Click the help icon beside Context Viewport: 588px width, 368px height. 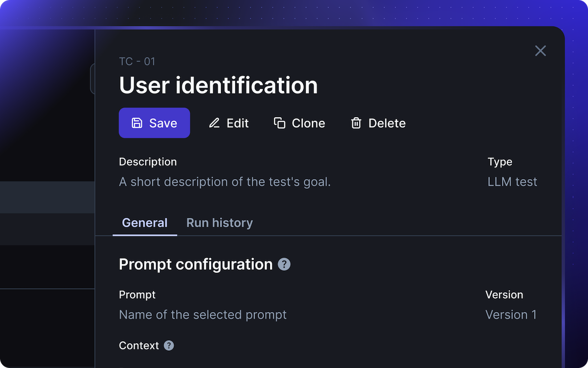[x=169, y=345]
